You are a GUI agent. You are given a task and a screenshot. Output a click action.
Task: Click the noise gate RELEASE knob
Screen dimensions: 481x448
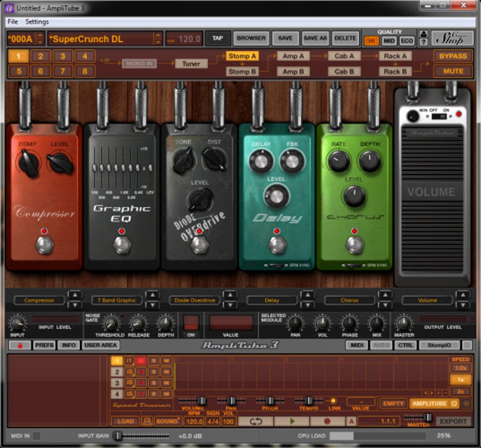138,323
